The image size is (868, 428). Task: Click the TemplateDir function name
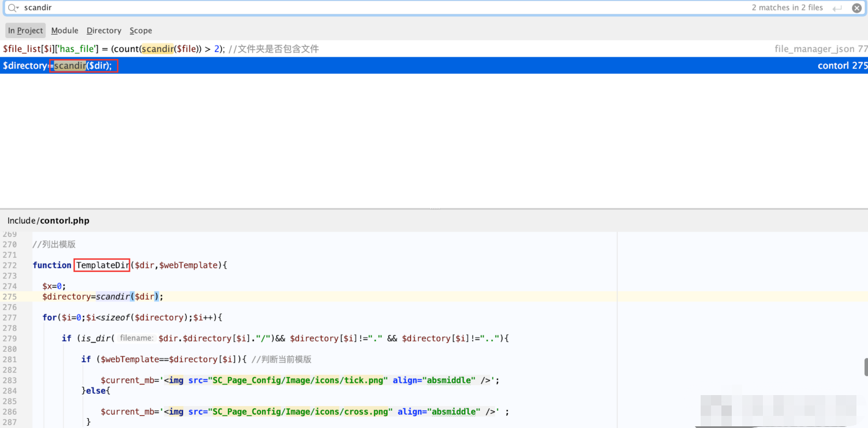coord(102,265)
